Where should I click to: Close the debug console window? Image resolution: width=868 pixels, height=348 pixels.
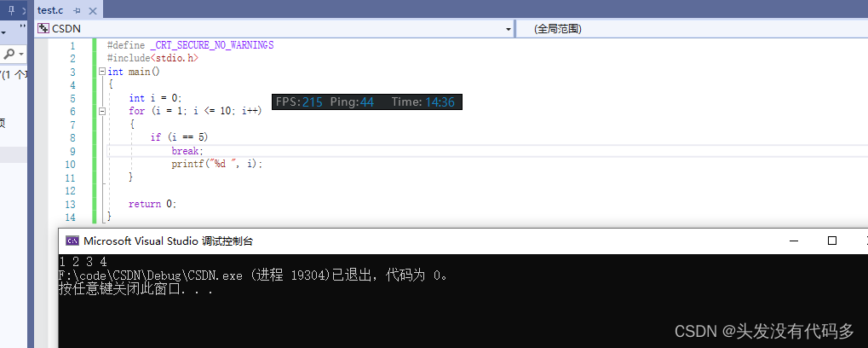coord(864,241)
